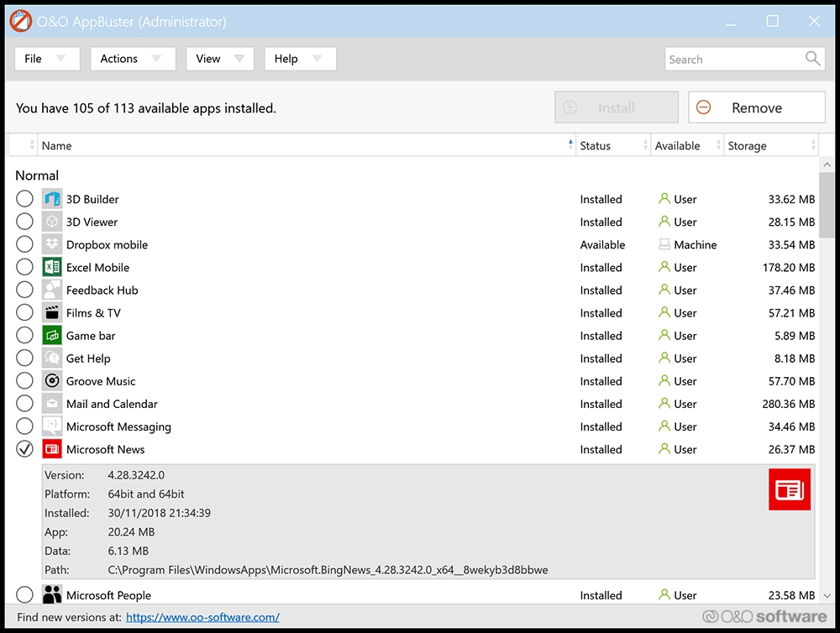Click the blank selection column header
The height and width of the screenshot is (633, 840).
(x=23, y=146)
